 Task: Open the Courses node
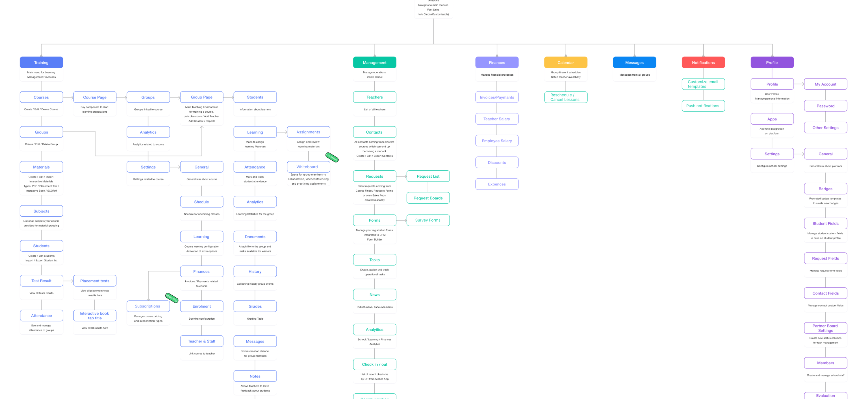(x=41, y=97)
